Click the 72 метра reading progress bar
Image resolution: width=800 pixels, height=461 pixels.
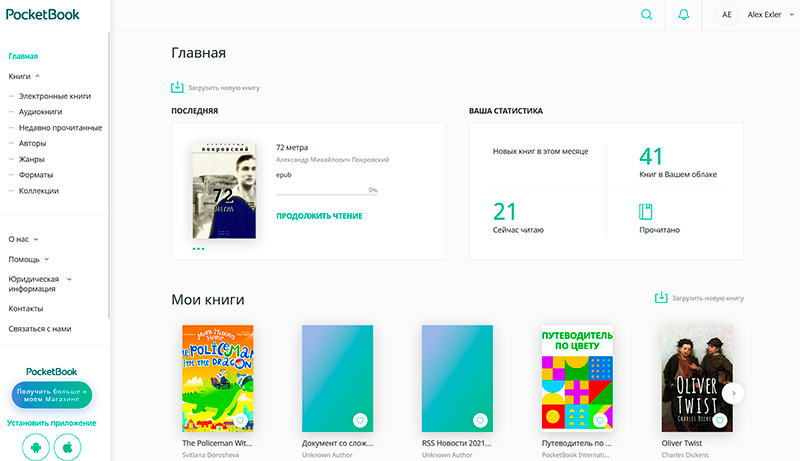pos(327,194)
